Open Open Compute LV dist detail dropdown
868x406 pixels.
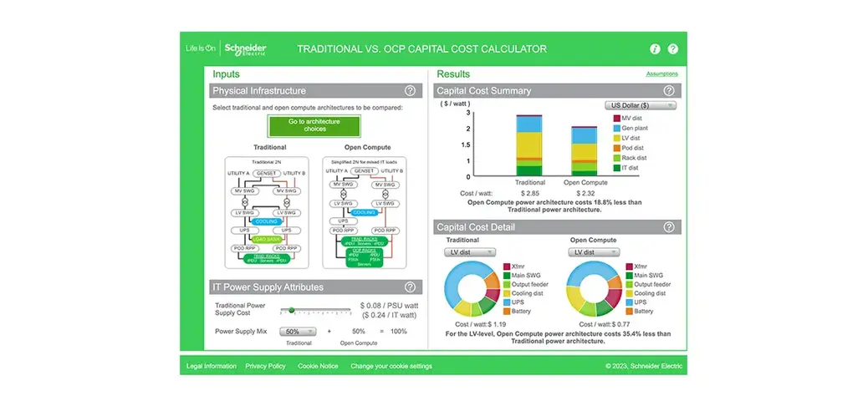(x=594, y=252)
